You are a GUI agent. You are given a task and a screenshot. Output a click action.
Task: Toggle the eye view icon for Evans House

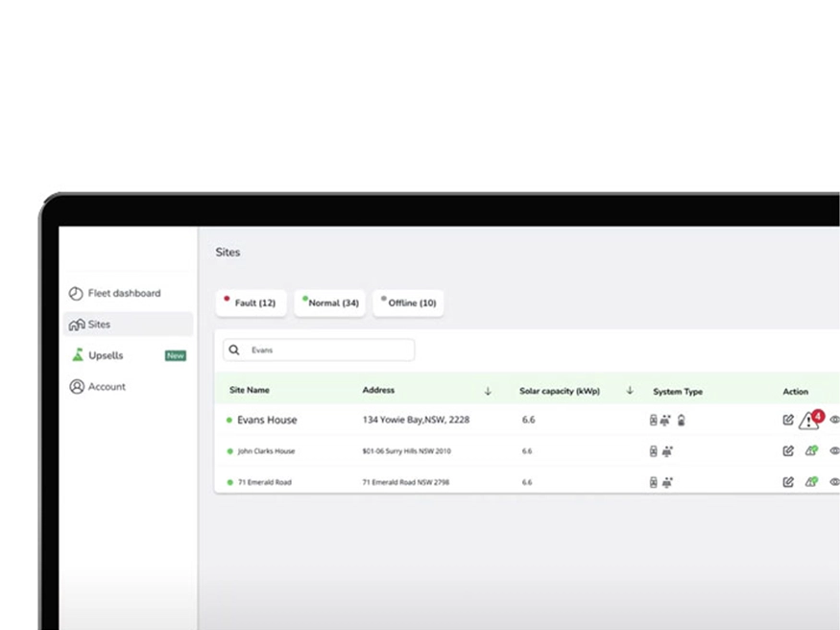[834, 420]
